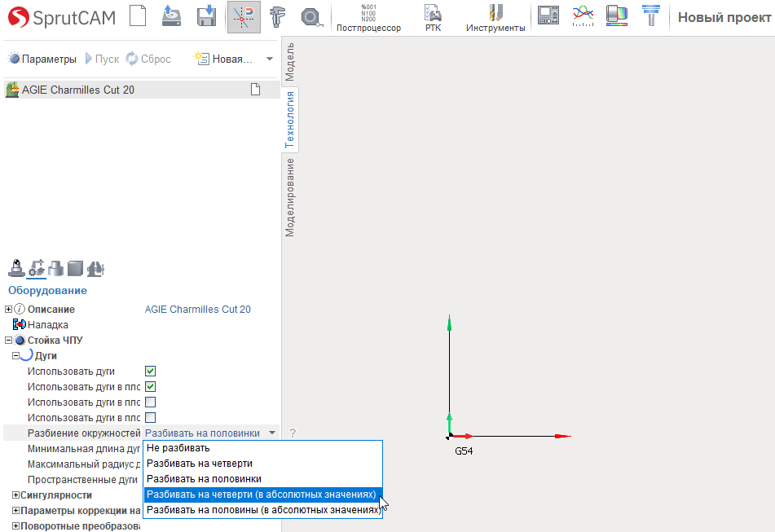Choose Разбивать на четверти option

(263, 464)
